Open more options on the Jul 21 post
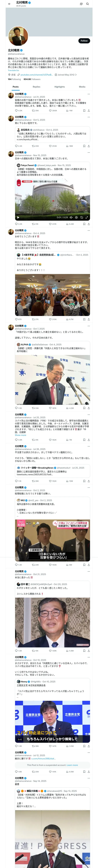This screenshot has width=98, height=868. point(89,94)
